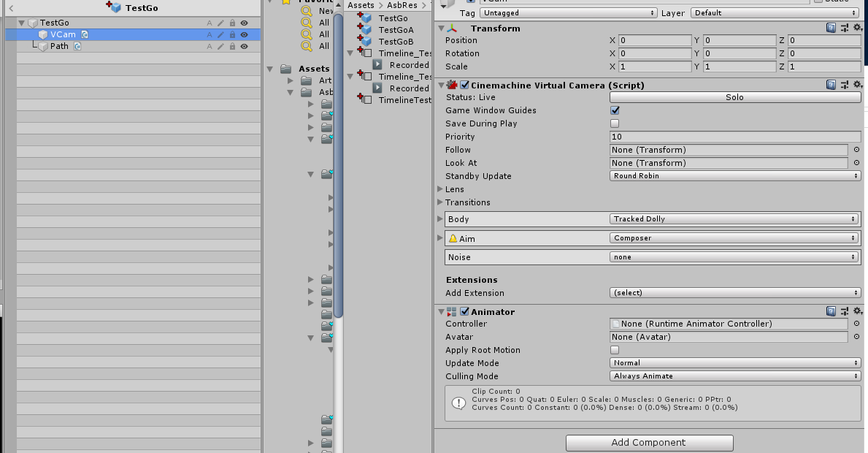Disable the Game Window Guides checkbox
Viewport: 868px width, 453px height.
coord(614,110)
